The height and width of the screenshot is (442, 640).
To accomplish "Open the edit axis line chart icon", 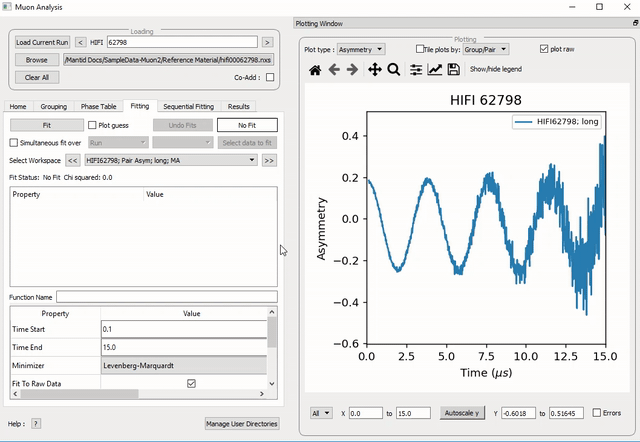I will (435, 70).
